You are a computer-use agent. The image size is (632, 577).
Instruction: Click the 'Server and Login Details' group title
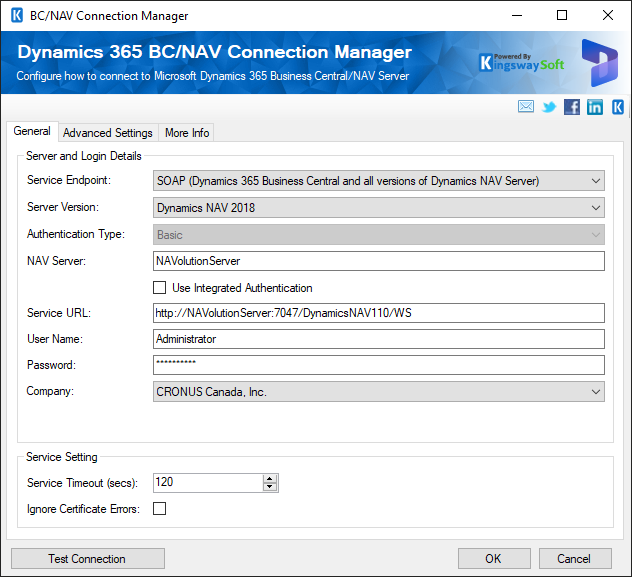point(84,156)
